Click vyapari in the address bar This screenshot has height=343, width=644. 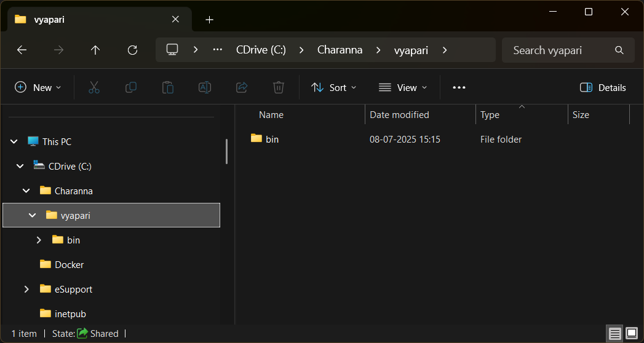(411, 50)
